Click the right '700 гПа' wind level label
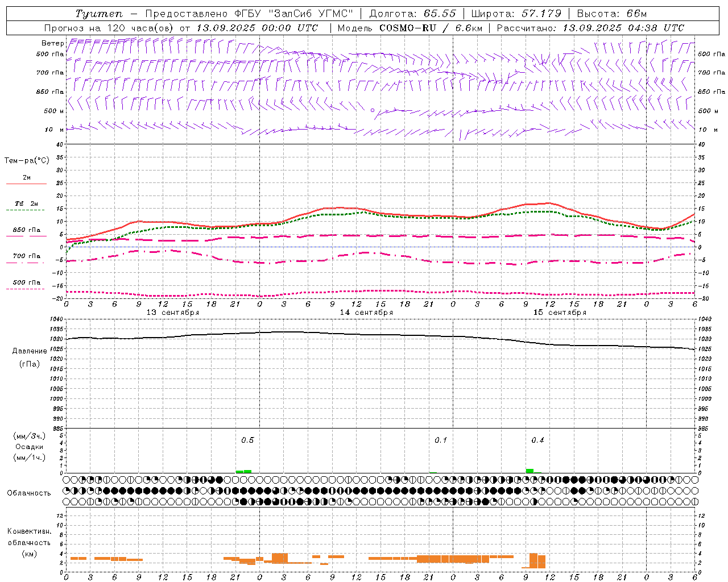The height and width of the screenshot is (582, 728). (712, 73)
